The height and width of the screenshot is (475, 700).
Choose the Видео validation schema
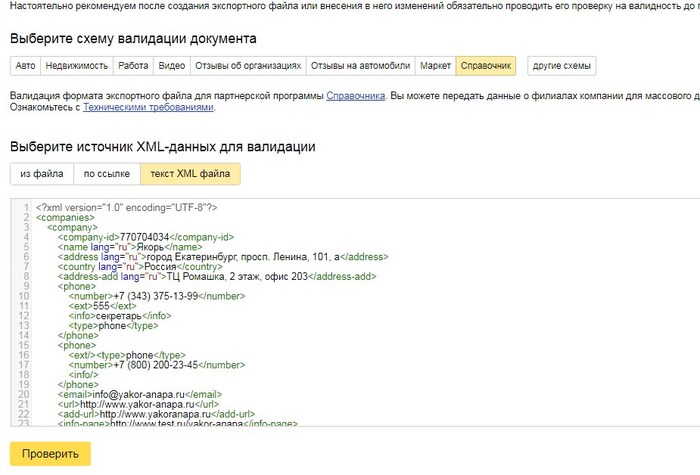point(172,66)
